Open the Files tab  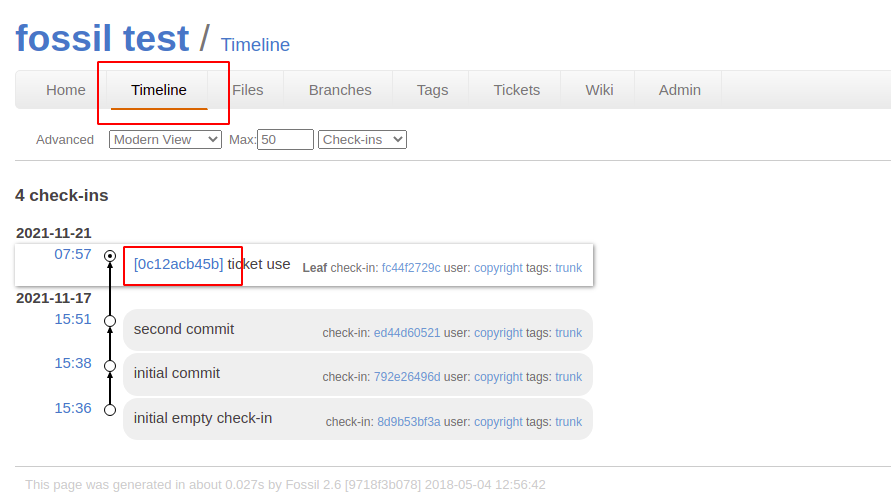[248, 90]
